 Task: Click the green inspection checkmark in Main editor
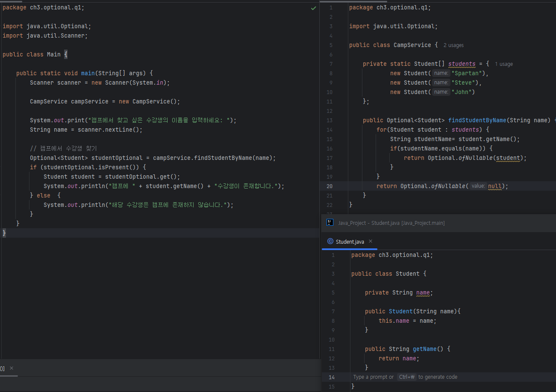click(314, 8)
